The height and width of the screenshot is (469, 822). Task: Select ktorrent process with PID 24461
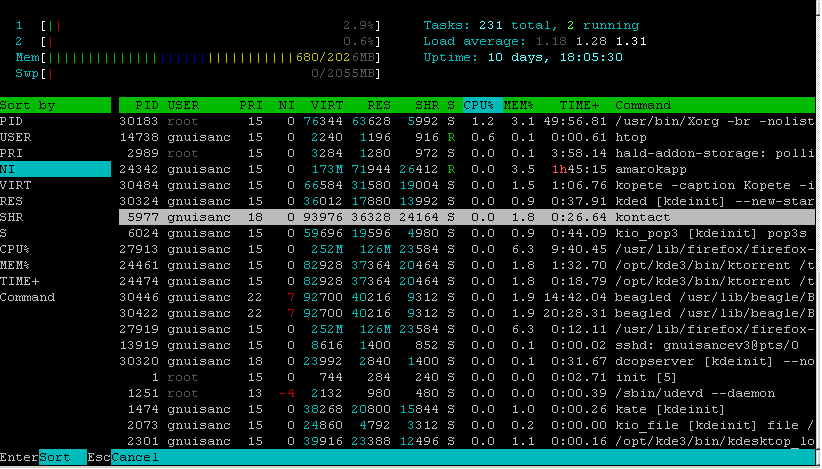(467, 265)
